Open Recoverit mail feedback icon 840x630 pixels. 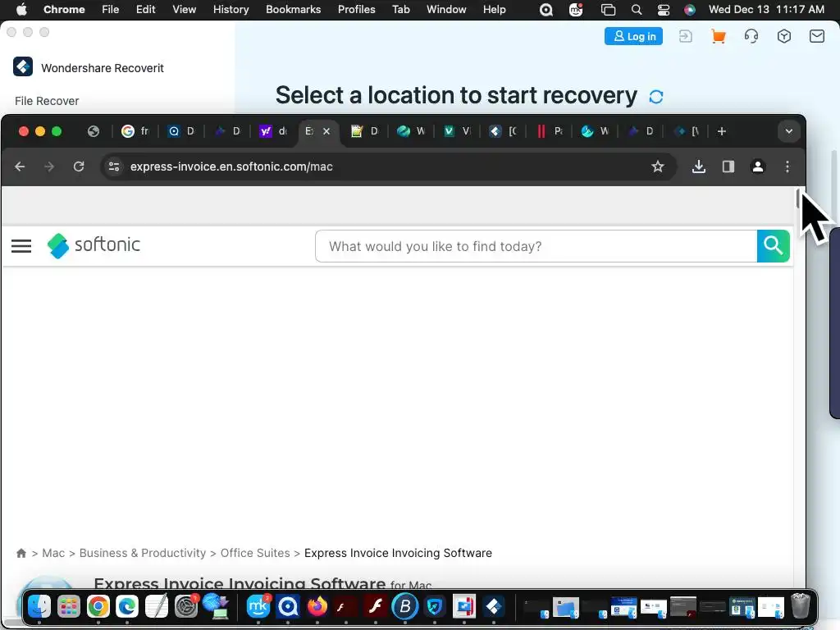pos(816,36)
